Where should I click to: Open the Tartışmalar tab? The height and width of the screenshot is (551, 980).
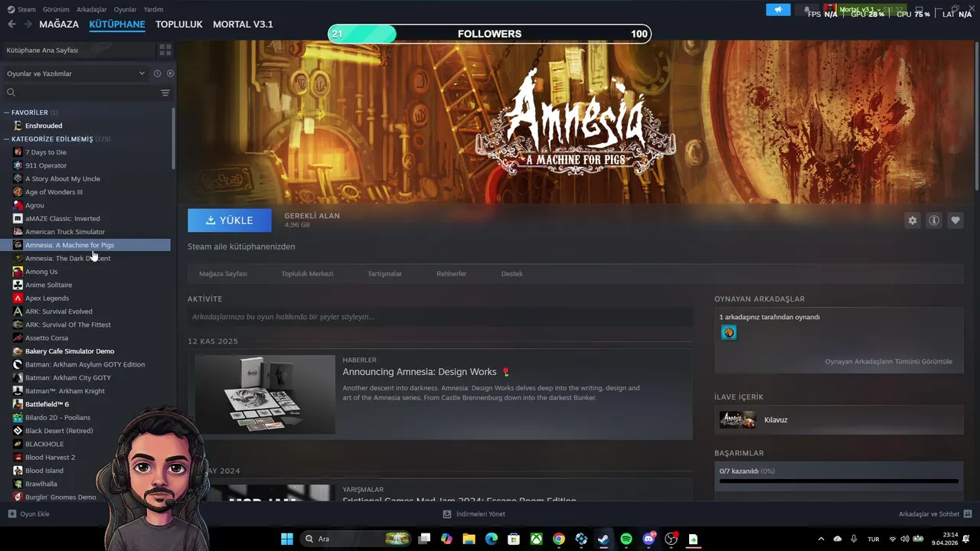(x=384, y=274)
